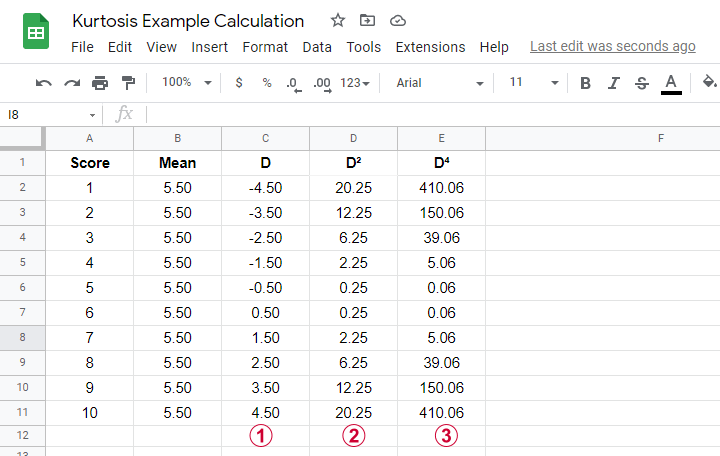Click the Undo arrow icon
This screenshot has width=720, height=456.
(x=44, y=83)
